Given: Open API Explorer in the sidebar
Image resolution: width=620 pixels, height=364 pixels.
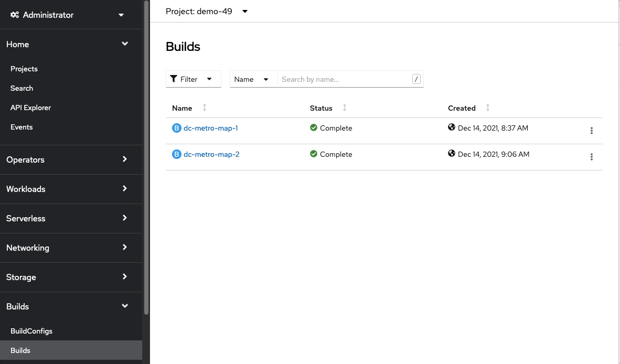Looking at the screenshot, I should click(30, 108).
